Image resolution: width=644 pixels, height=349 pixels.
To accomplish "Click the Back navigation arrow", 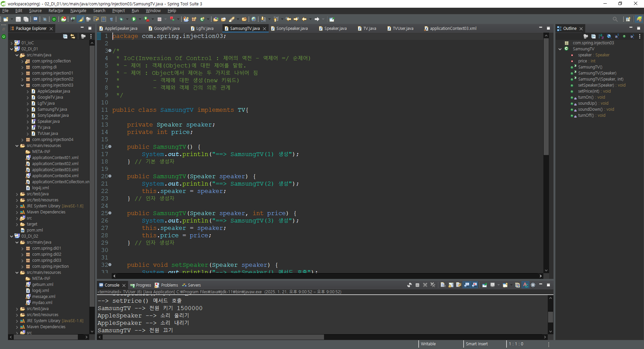I will pos(304,19).
